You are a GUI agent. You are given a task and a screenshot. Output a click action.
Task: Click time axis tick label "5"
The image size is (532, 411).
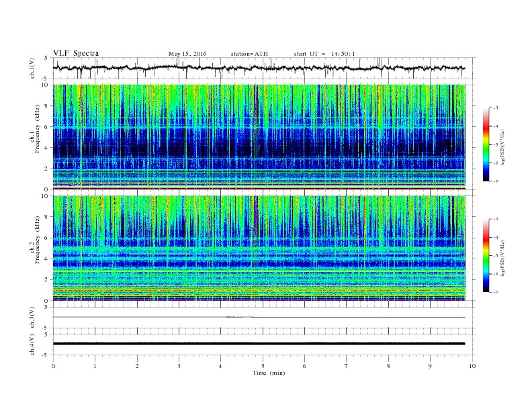[x=263, y=366]
